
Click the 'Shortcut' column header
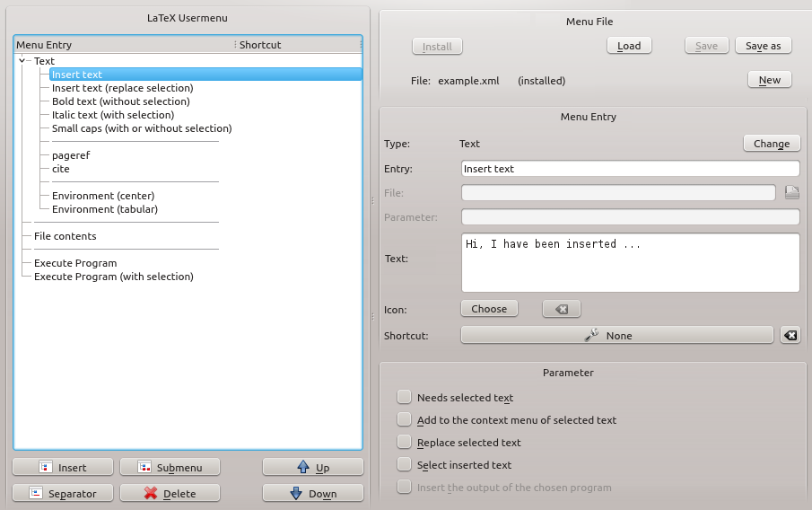(x=298, y=45)
